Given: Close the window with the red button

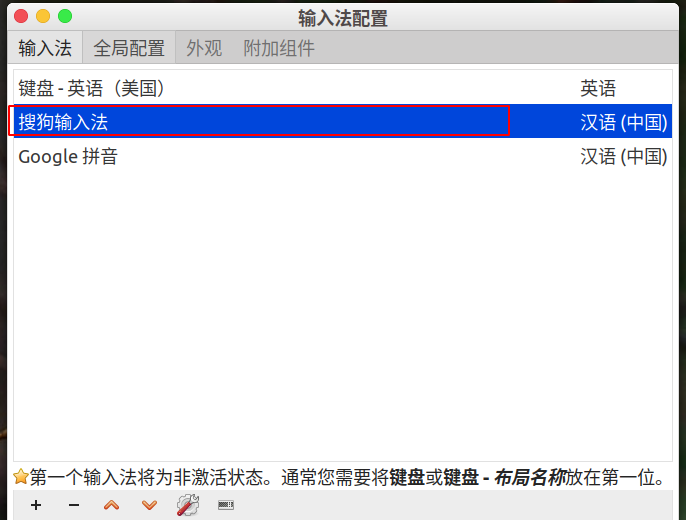Looking at the screenshot, I should 21,16.
